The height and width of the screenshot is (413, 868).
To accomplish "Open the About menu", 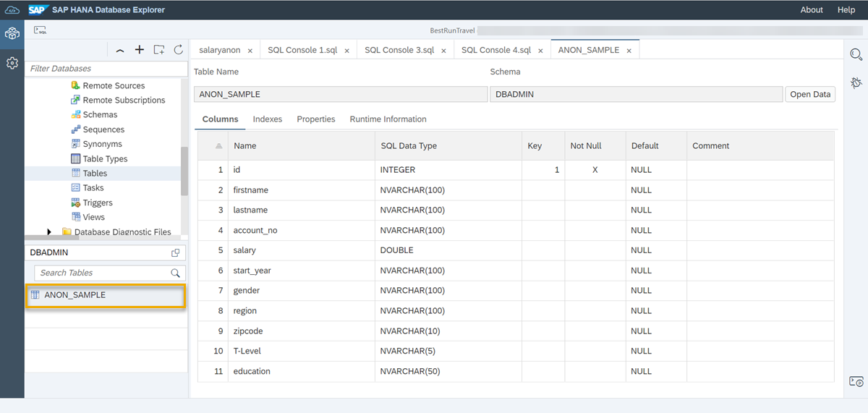I will [x=812, y=9].
